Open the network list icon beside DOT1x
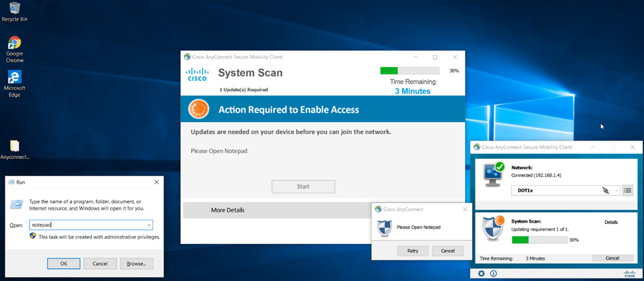Viewport: 644px width, 281px height. point(628,191)
